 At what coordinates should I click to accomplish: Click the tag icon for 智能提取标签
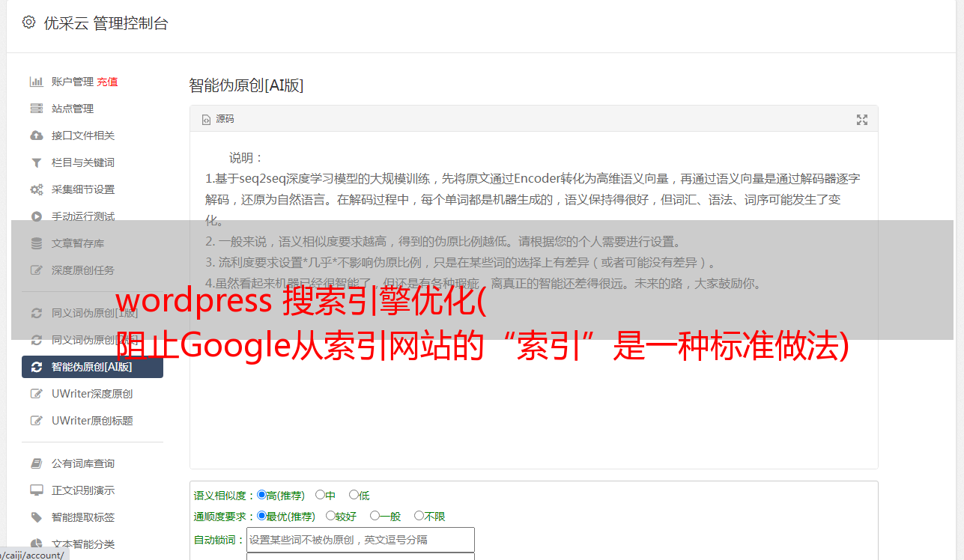point(36,517)
